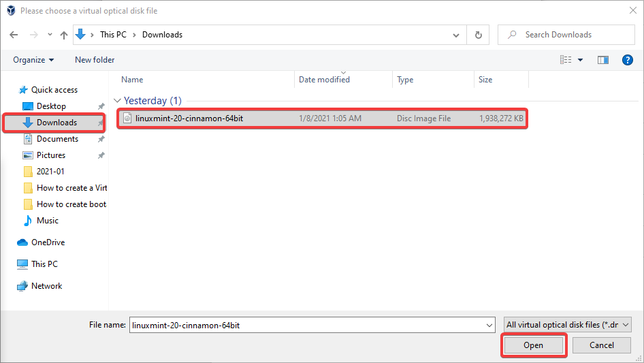
Task: Open recent locations dropdown chevron
Action: point(50,35)
